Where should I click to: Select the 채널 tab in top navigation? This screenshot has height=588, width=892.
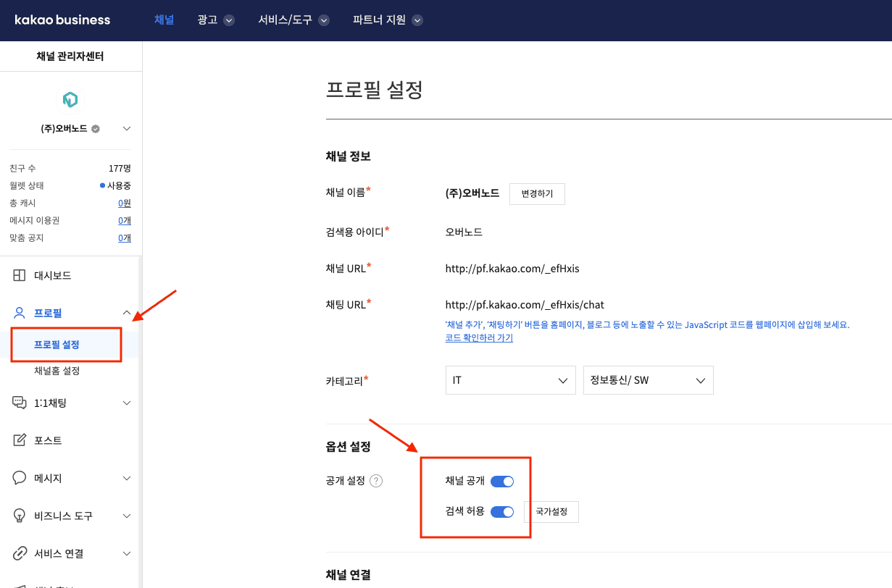[164, 20]
